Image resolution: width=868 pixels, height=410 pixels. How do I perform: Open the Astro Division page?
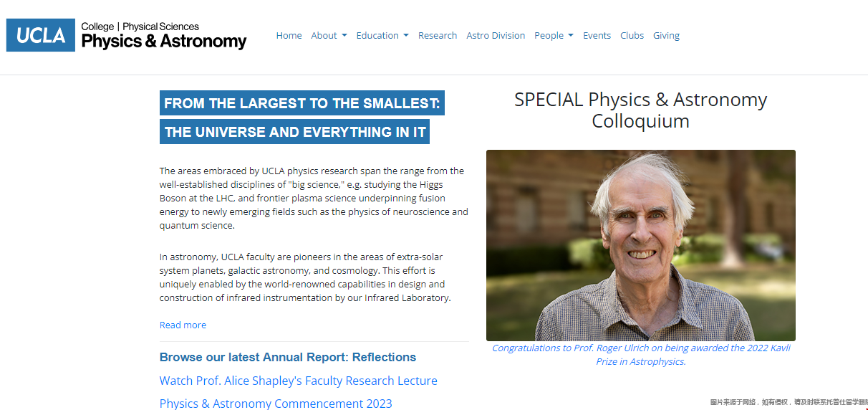pos(496,35)
